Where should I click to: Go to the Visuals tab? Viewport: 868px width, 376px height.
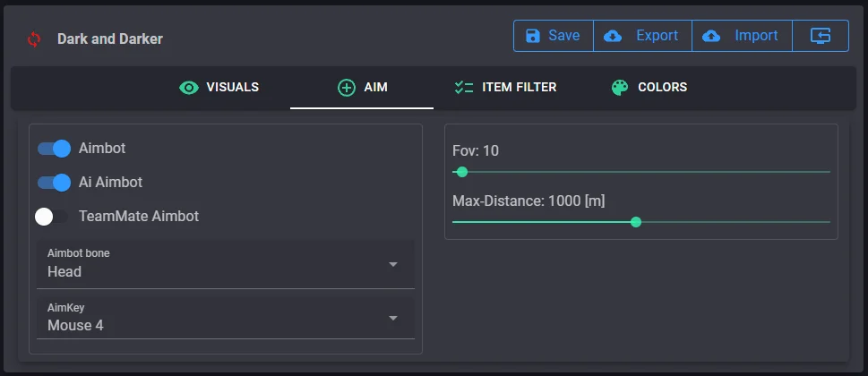[219, 88]
